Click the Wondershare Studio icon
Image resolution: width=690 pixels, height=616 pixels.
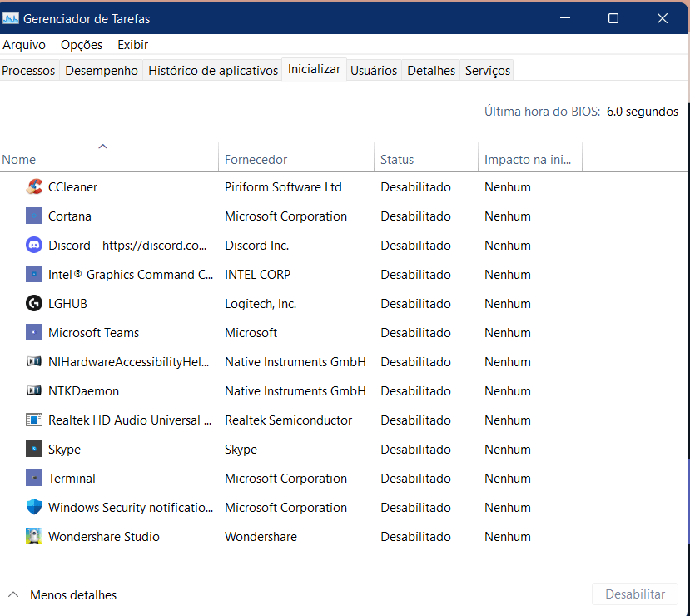click(x=34, y=536)
